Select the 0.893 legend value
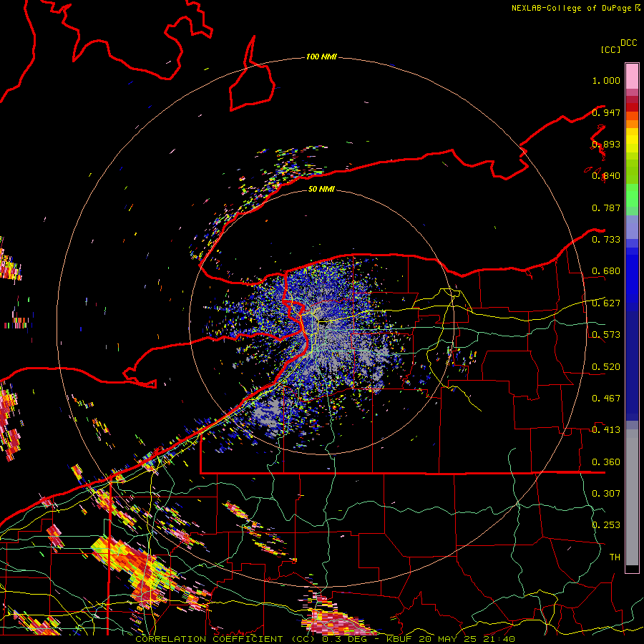Image resolution: width=644 pixels, height=644 pixels. click(606, 144)
